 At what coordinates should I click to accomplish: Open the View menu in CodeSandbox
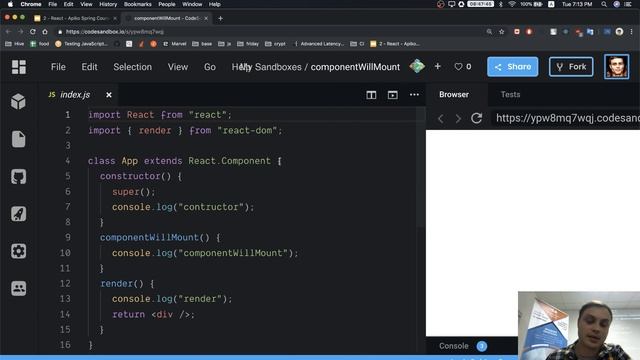pos(178,67)
